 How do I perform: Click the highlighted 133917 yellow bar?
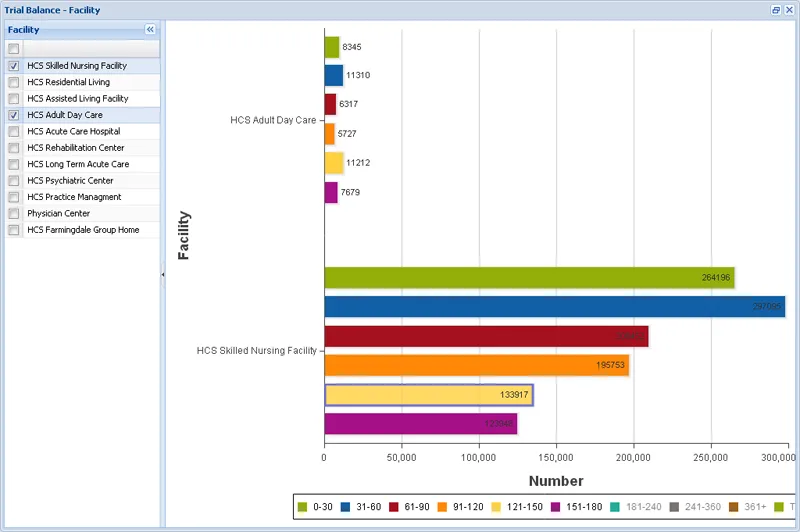point(429,395)
